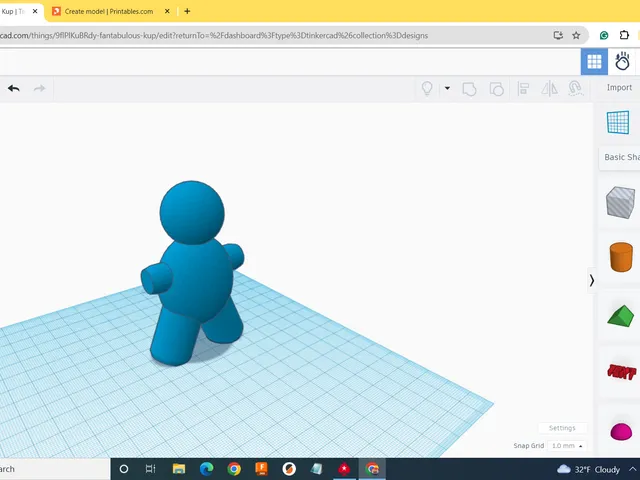Click the browser address bar URL
The image size is (640, 480).
[x=214, y=36]
